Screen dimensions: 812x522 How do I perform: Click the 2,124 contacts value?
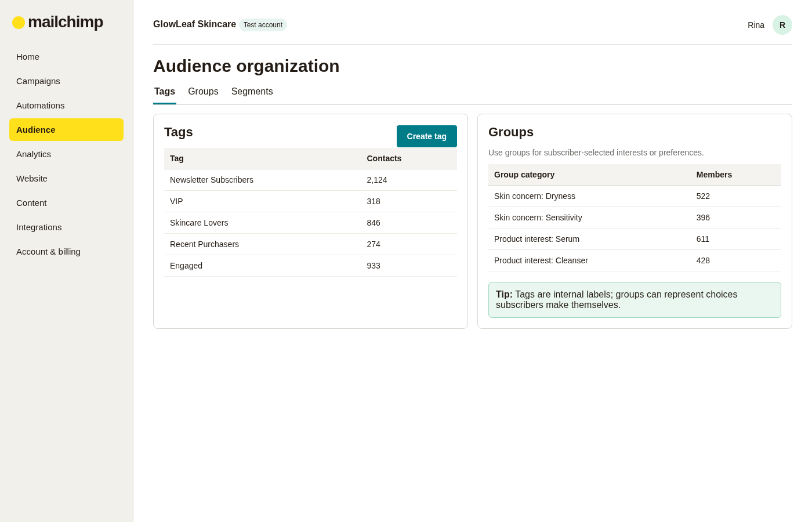[x=377, y=180]
